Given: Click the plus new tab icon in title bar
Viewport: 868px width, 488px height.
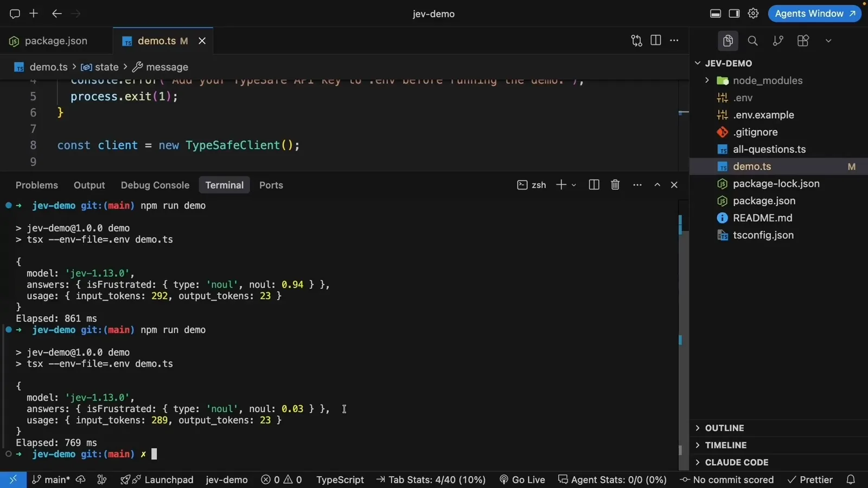Looking at the screenshot, I should click(x=34, y=13).
